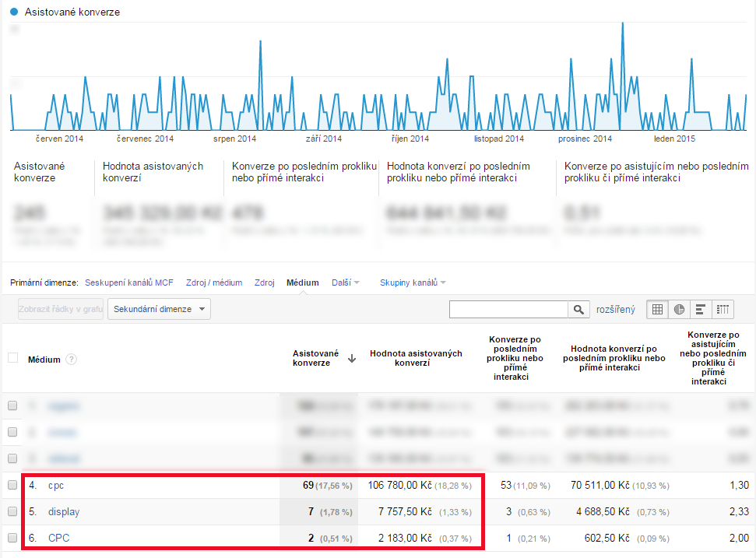Open the lowercase cpc medium link

pyautogui.click(x=56, y=486)
